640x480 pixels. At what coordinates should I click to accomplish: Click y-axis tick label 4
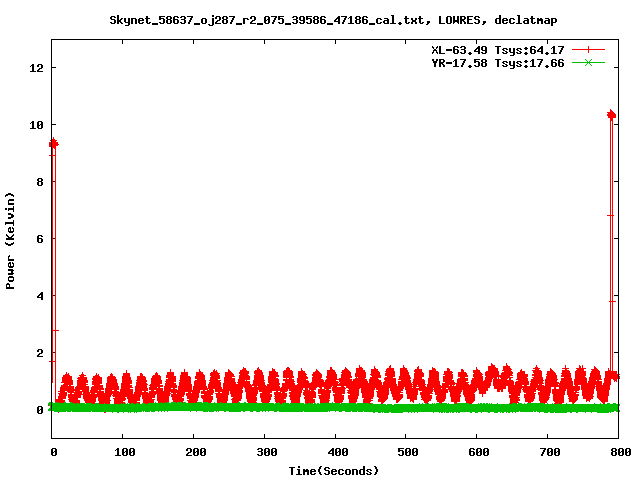[40, 296]
